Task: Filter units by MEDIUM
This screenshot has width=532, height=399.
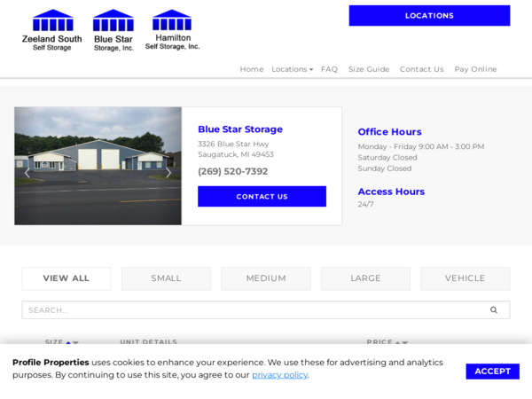Action: pyautogui.click(x=266, y=278)
